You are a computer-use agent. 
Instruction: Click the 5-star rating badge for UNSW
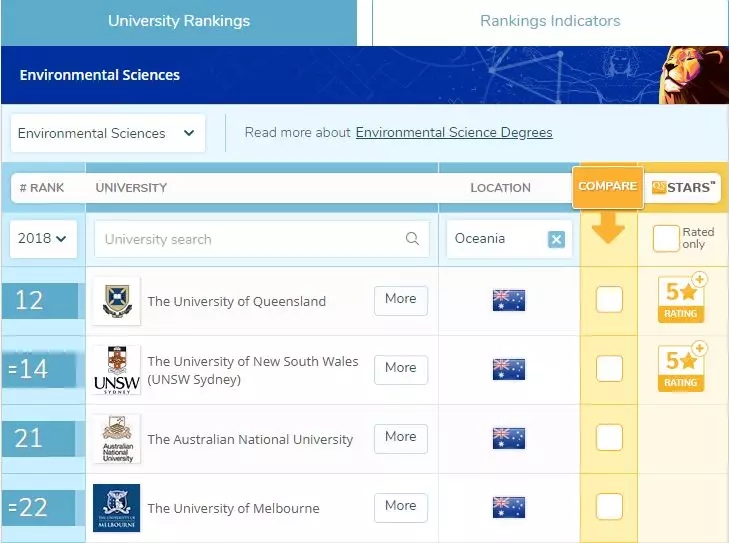click(682, 368)
